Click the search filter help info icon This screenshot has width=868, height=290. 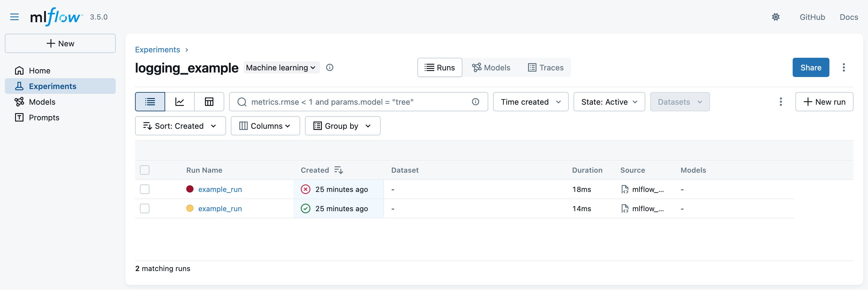pos(475,102)
